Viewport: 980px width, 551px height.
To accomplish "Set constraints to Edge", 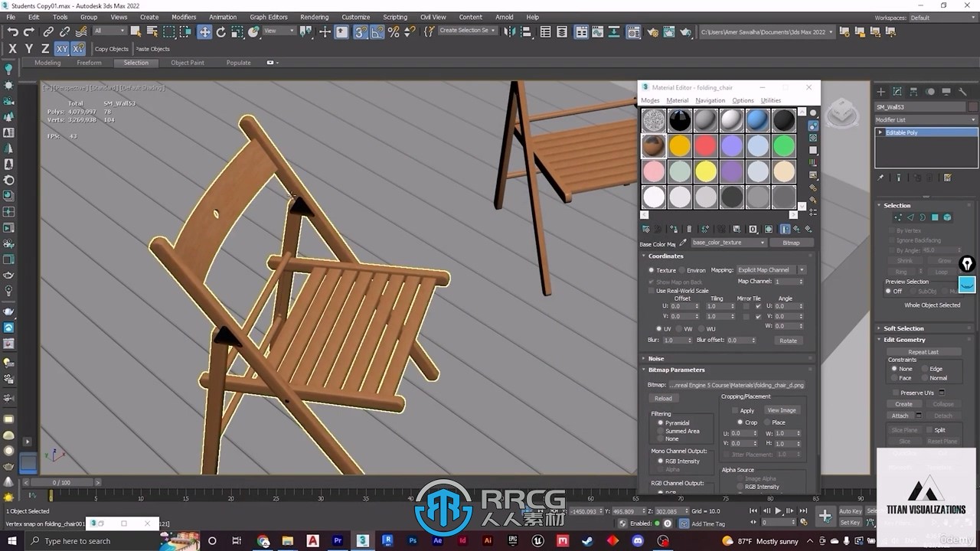I will [x=925, y=369].
